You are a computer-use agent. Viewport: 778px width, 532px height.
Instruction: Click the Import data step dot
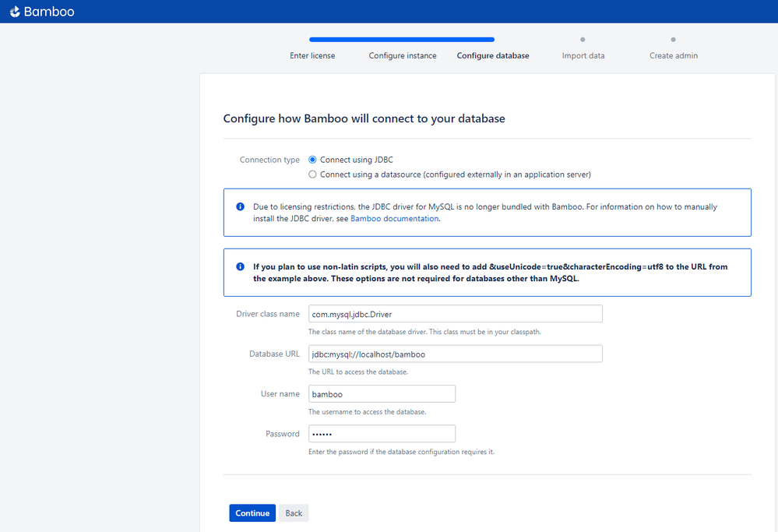[583, 40]
